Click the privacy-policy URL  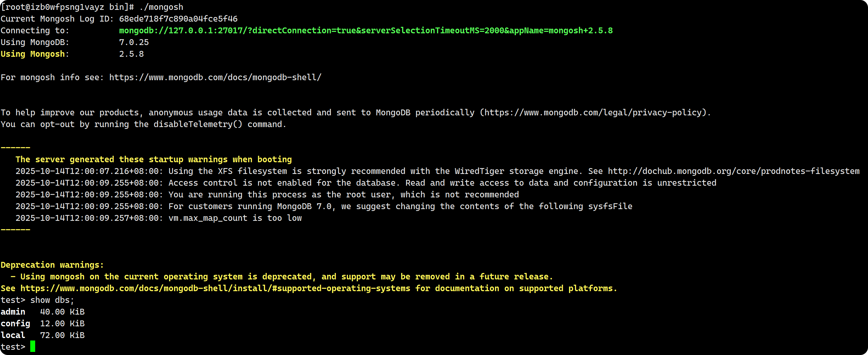click(595, 113)
